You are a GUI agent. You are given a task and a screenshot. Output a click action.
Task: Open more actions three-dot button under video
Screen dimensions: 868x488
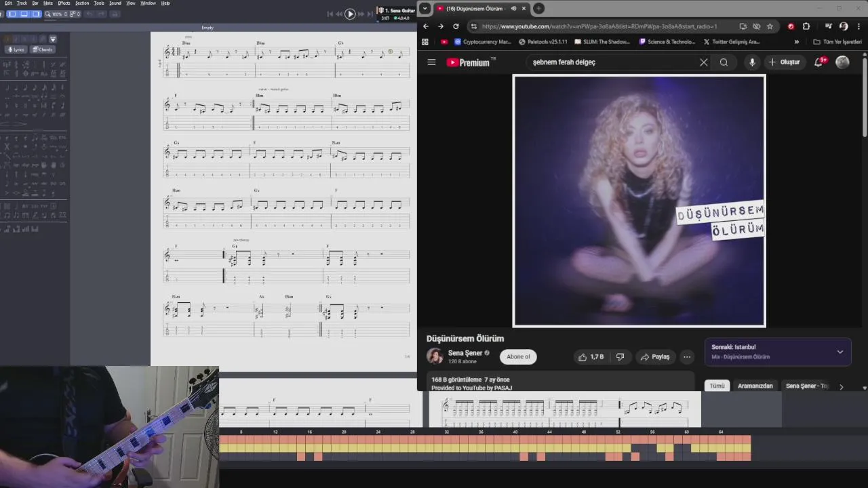(x=687, y=357)
